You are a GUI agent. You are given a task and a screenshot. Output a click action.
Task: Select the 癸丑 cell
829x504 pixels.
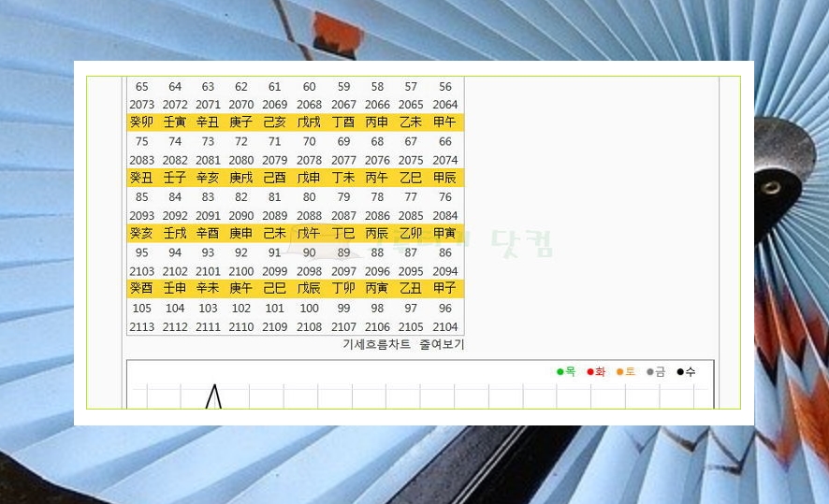(x=141, y=178)
